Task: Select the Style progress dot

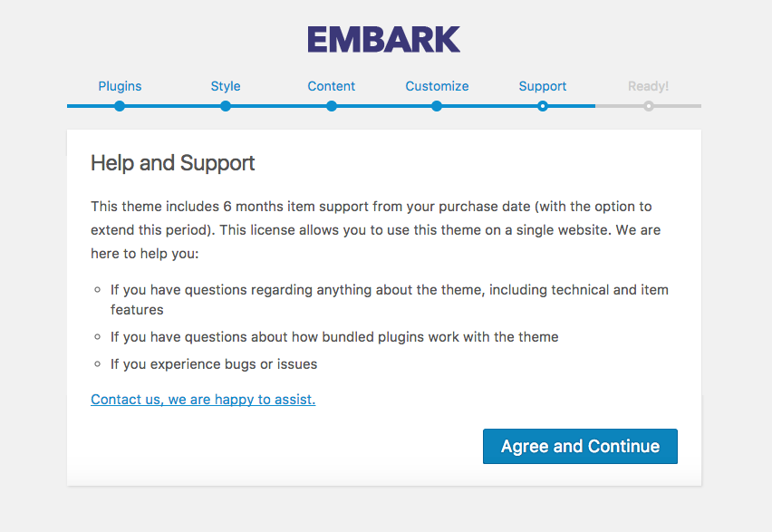Action: pyautogui.click(x=226, y=106)
